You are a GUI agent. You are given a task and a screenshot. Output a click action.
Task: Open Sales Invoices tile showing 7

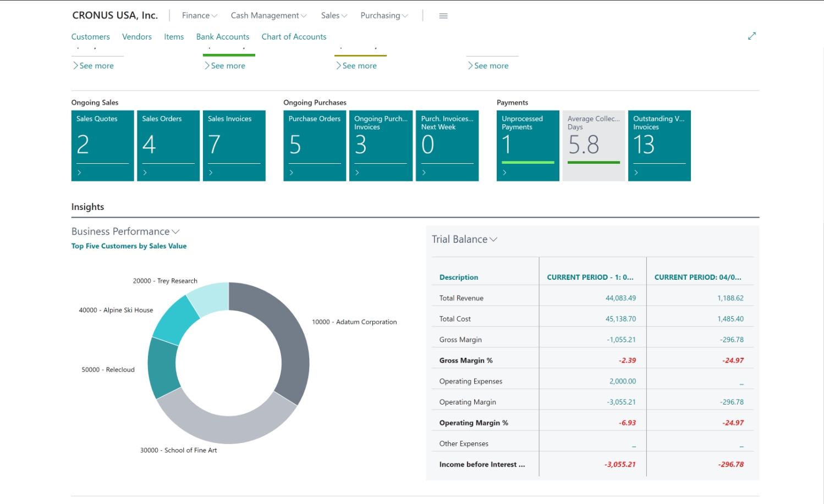(x=234, y=146)
